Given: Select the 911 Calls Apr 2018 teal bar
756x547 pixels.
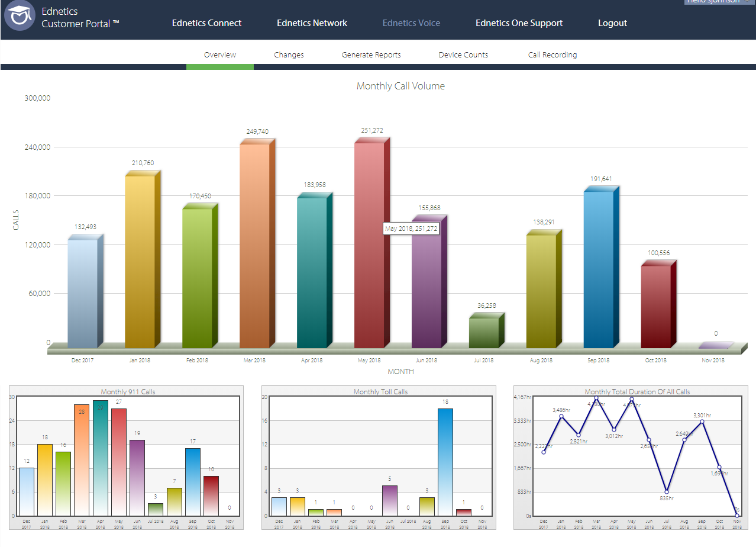Looking at the screenshot, I should (101, 458).
